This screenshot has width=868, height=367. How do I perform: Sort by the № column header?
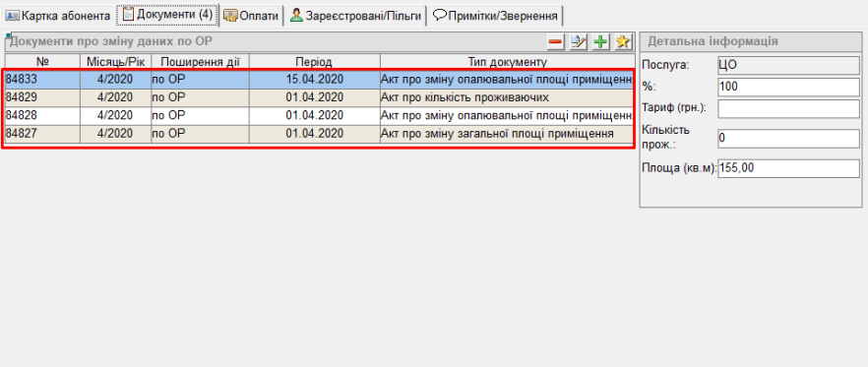tap(42, 61)
